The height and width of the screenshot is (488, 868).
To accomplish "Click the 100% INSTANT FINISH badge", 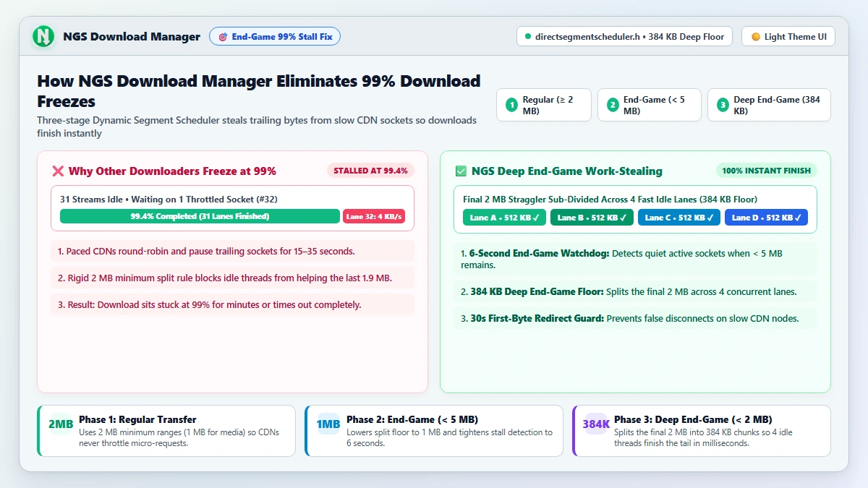I will tap(767, 171).
